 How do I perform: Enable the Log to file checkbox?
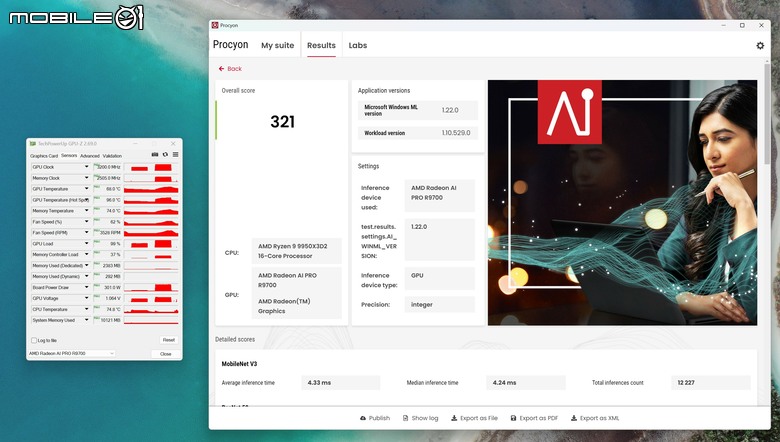click(x=34, y=341)
